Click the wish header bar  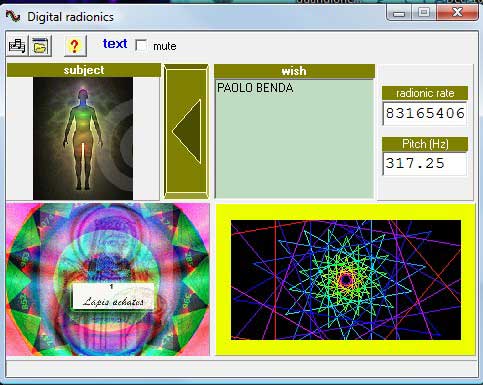[x=294, y=71]
